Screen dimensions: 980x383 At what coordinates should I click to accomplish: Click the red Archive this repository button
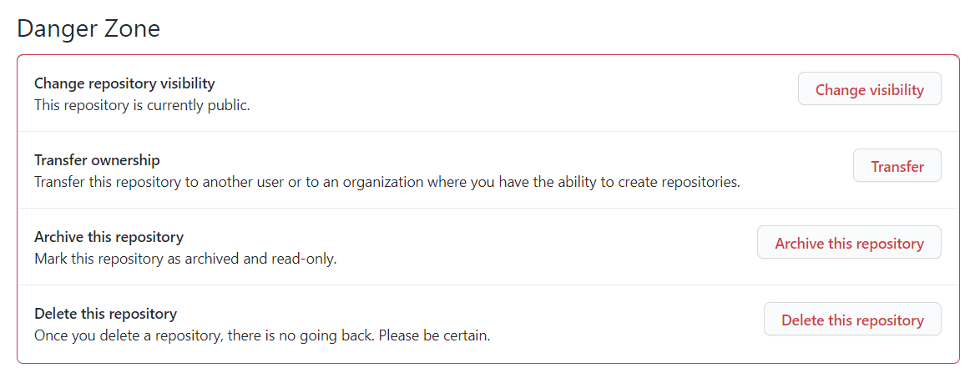849,243
